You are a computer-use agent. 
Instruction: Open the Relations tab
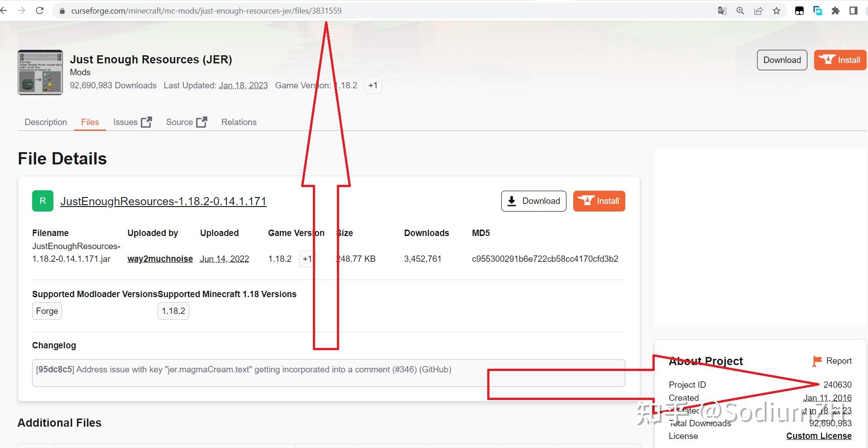(239, 122)
